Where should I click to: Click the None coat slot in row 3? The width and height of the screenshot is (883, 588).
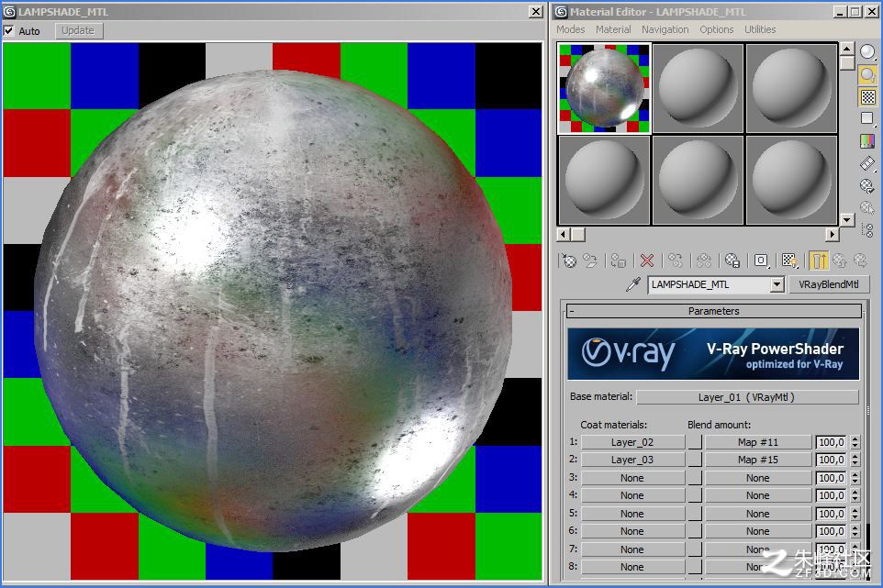point(632,478)
